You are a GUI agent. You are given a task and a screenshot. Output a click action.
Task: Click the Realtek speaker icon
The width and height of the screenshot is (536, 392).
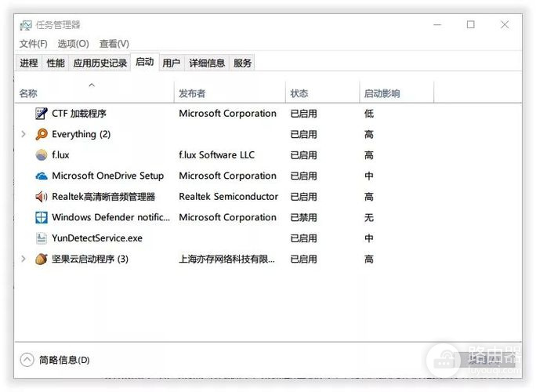(x=42, y=197)
